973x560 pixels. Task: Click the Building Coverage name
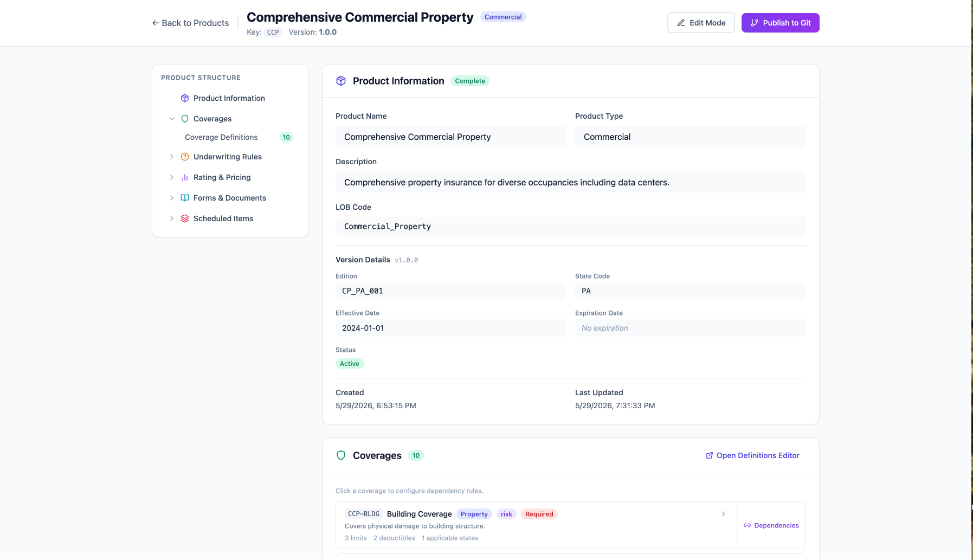(419, 514)
